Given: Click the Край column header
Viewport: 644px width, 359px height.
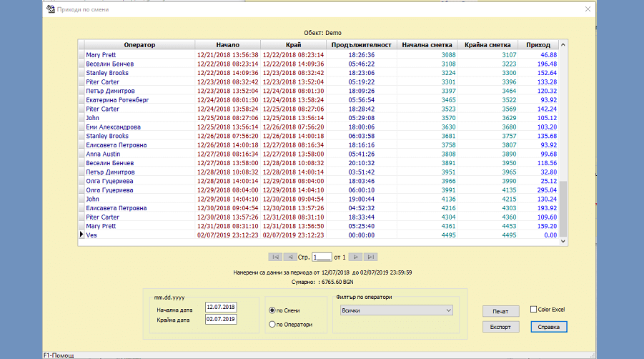Looking at the screenshot, I should coord(293,45).
